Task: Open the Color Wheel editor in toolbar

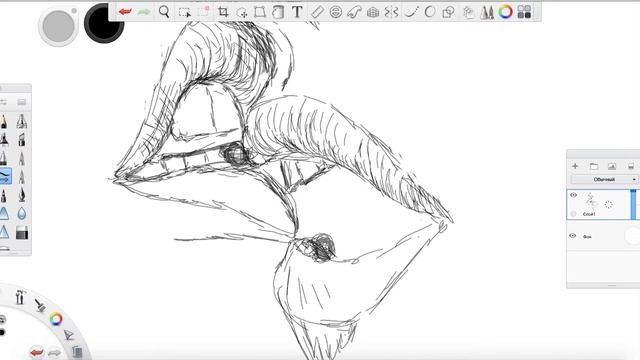Action: point(505,12)
